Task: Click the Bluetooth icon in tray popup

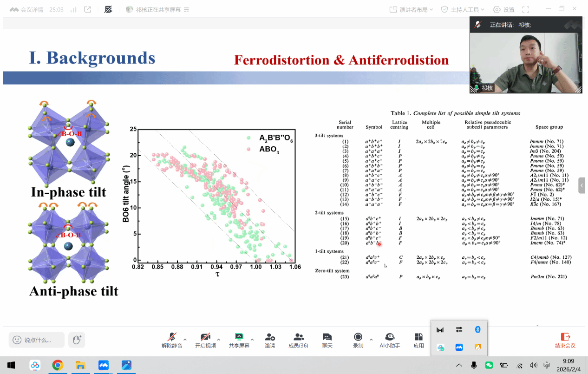Action: [477, 329]
